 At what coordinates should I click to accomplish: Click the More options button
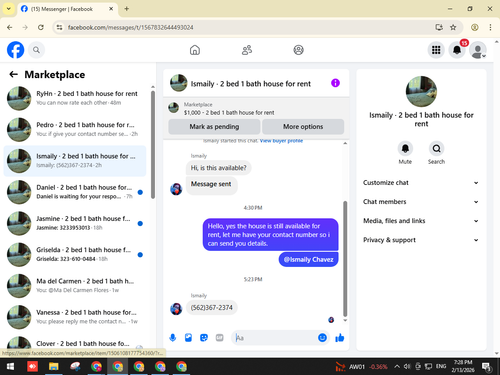click(303, 127)
